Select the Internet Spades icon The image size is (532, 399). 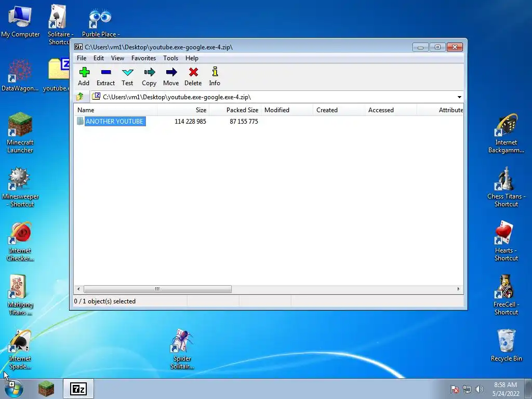click(20, 350)
